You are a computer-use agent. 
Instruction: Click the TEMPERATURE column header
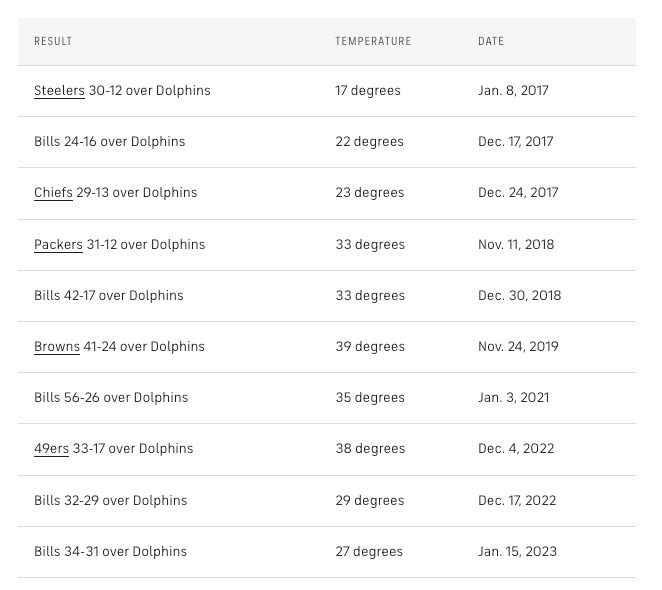[x=373, y=41]
